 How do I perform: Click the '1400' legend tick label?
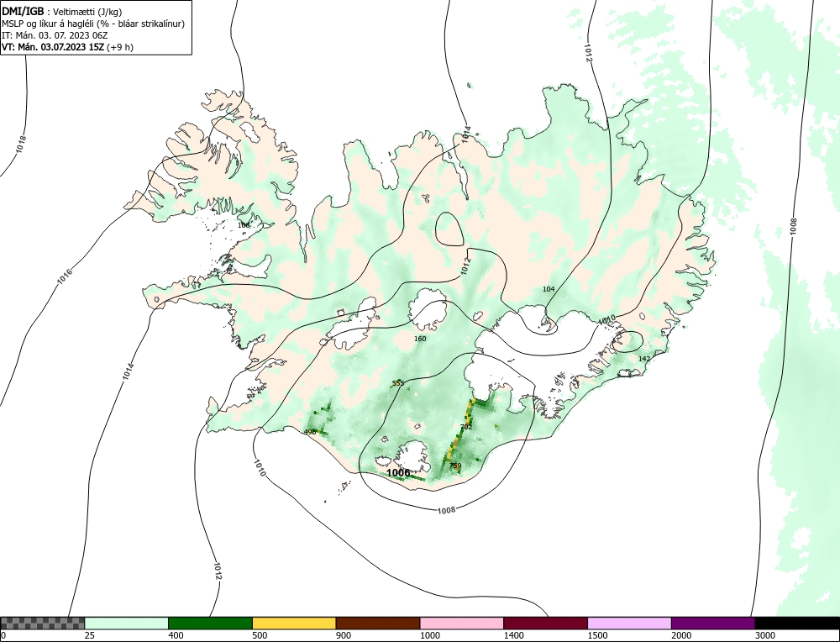pos(513,635)
